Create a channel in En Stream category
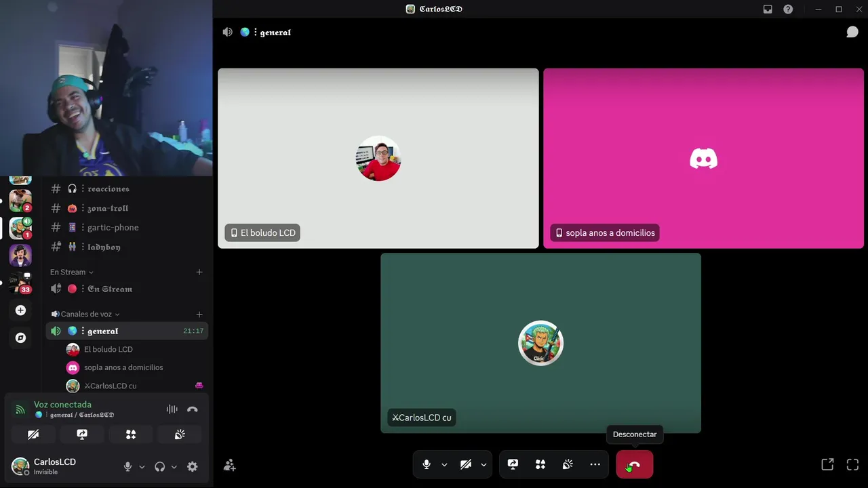Viewport: 868px width, 488px height. point(199,272)
